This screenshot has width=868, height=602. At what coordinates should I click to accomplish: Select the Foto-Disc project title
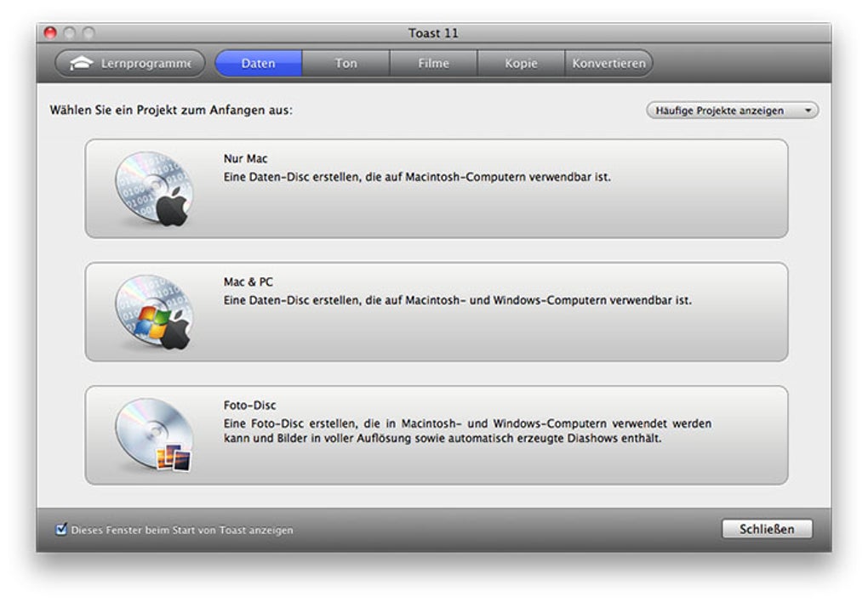[x=249, y=406]
